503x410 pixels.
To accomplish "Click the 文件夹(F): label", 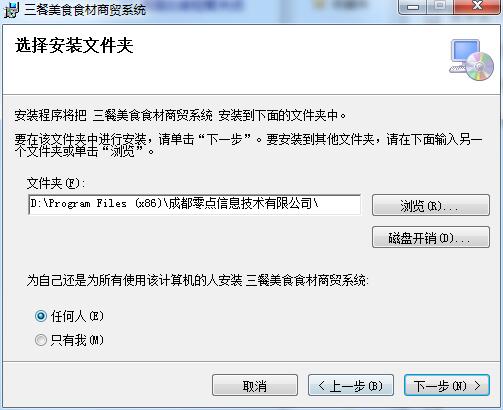I will 56,183.
